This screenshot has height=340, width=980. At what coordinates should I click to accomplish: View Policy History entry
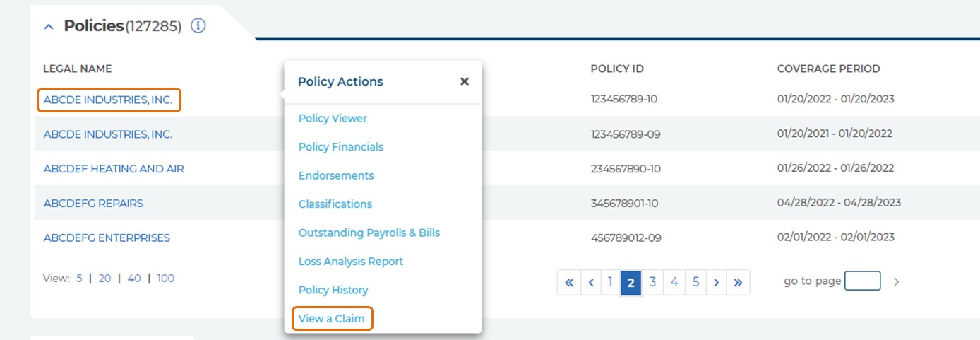point(333,290)
